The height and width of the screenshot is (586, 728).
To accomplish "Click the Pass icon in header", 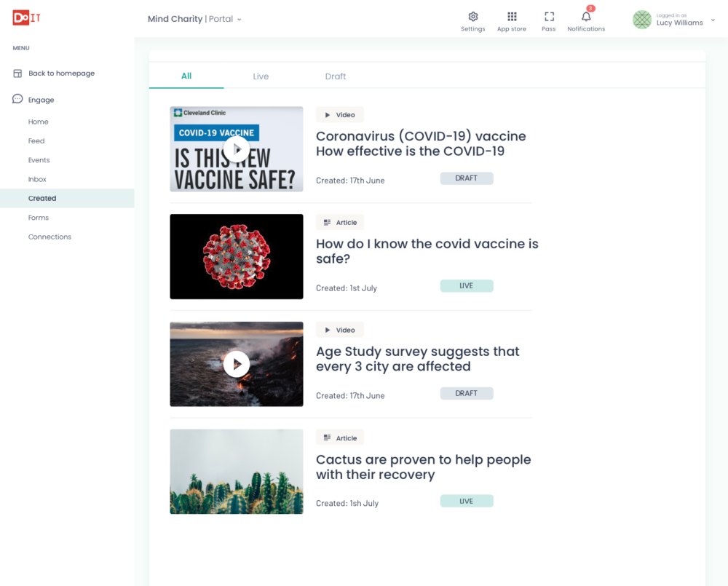I will pos(549,17).
